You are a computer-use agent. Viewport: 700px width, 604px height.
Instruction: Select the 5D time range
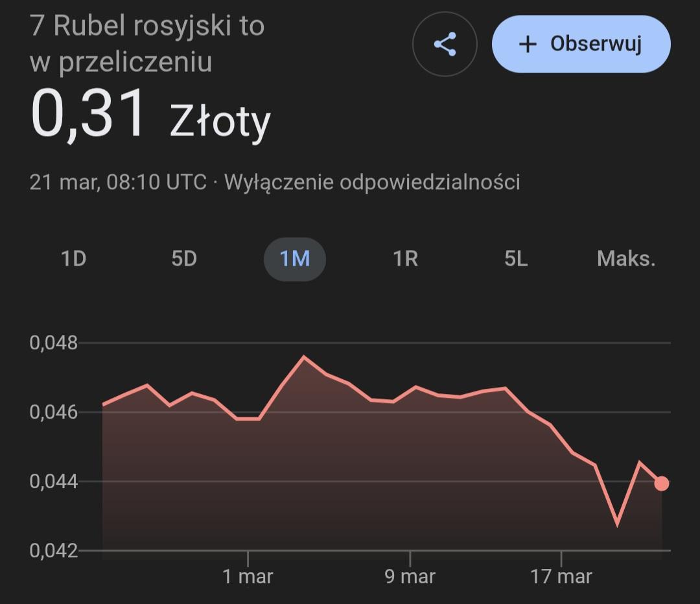pos(184,259)
